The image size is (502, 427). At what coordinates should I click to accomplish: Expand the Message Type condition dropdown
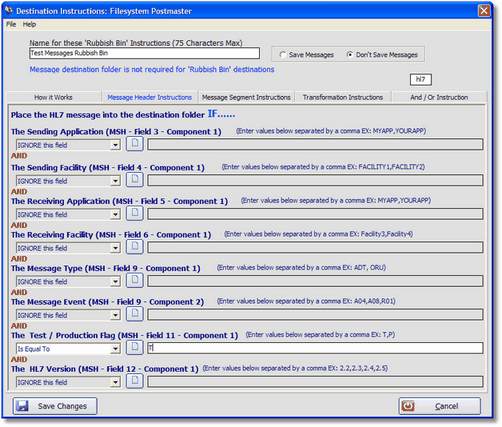[x=115, y=282]
